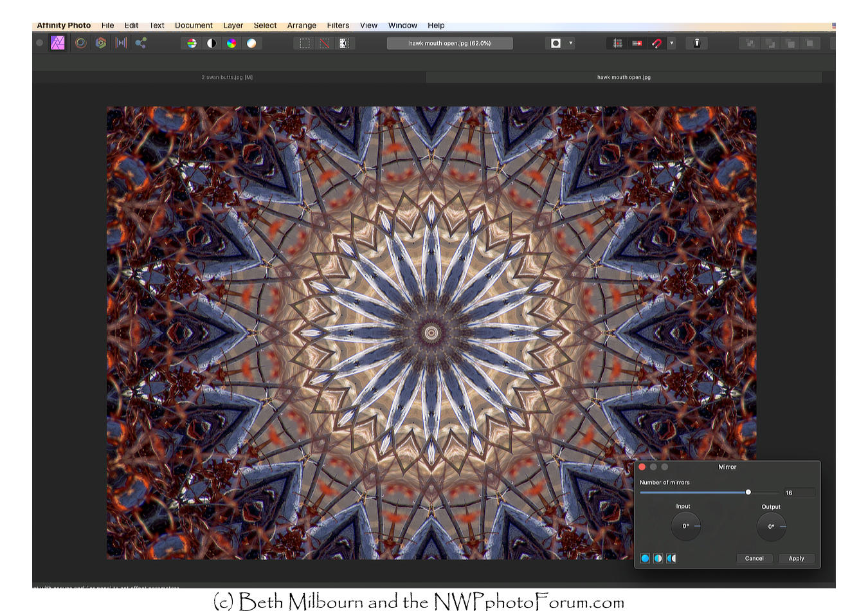Click the Output angle dial
The width and height of the screenshot is (868, 611).
(772, 526)
